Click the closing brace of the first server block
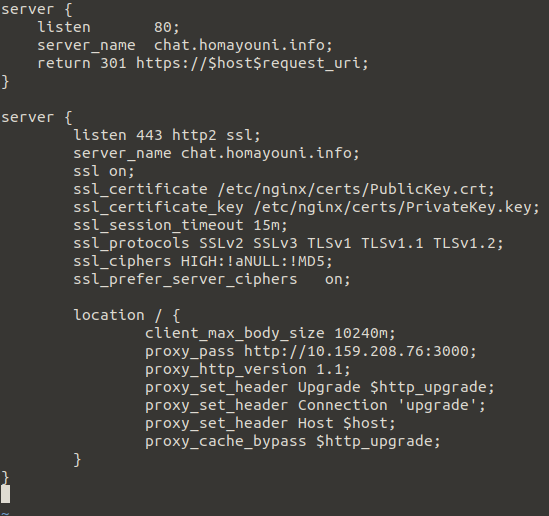The image size is (549, 516). pos(5,82)
